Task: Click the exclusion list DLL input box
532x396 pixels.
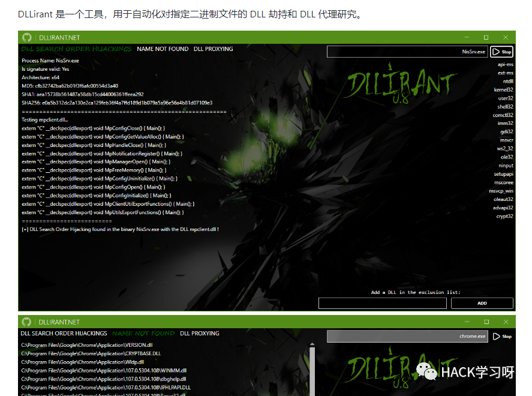Action: point(383,303)
